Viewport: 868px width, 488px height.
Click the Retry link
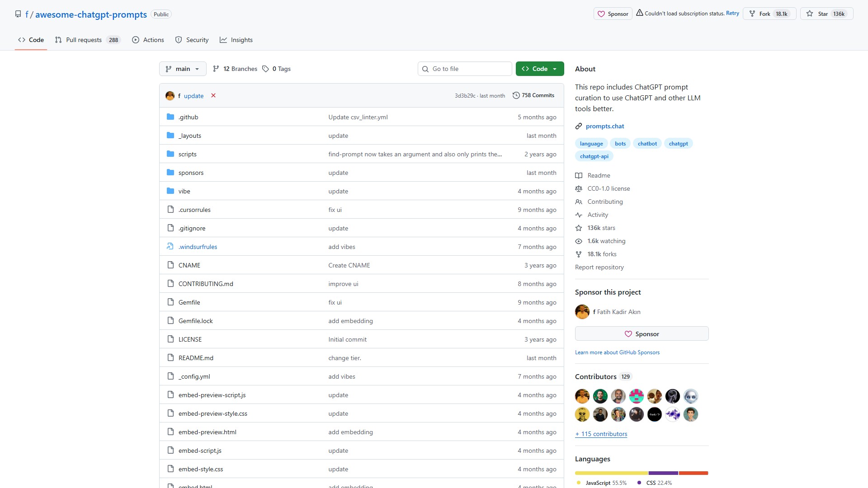(732, 13)
